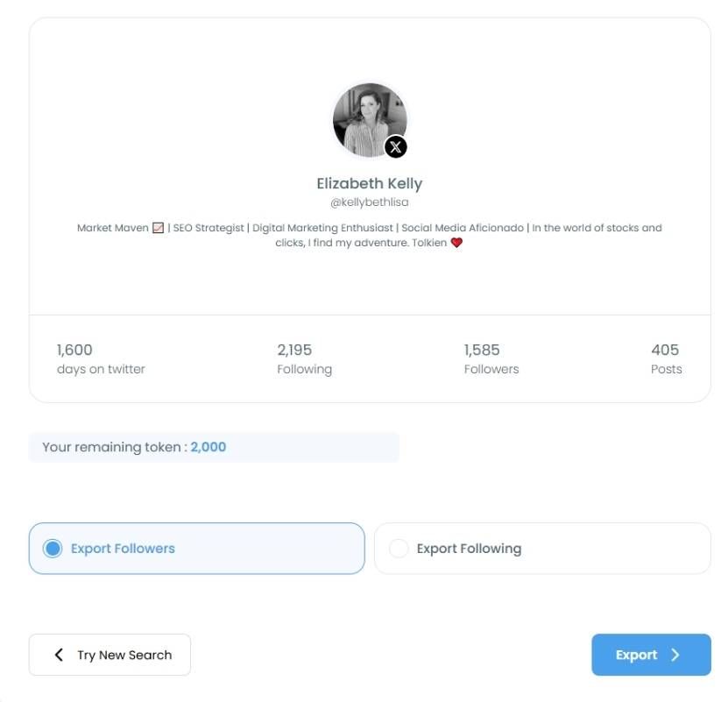Click the chart emoji after Market Maven
Image resolution: width=728 pixels, height=702 pixels.
157,227
